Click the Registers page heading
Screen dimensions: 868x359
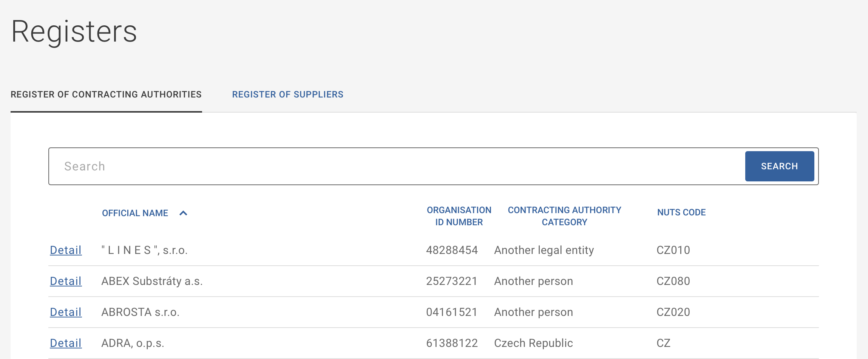(74, 32)
